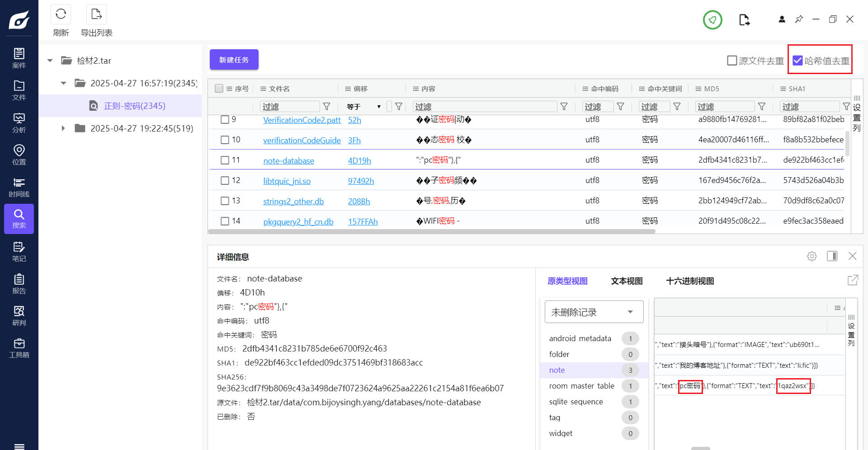The width and height of the screenshot is (868, 450).
Task: Open the Report (报告) sidebar icon
Action: pos(19,284)
